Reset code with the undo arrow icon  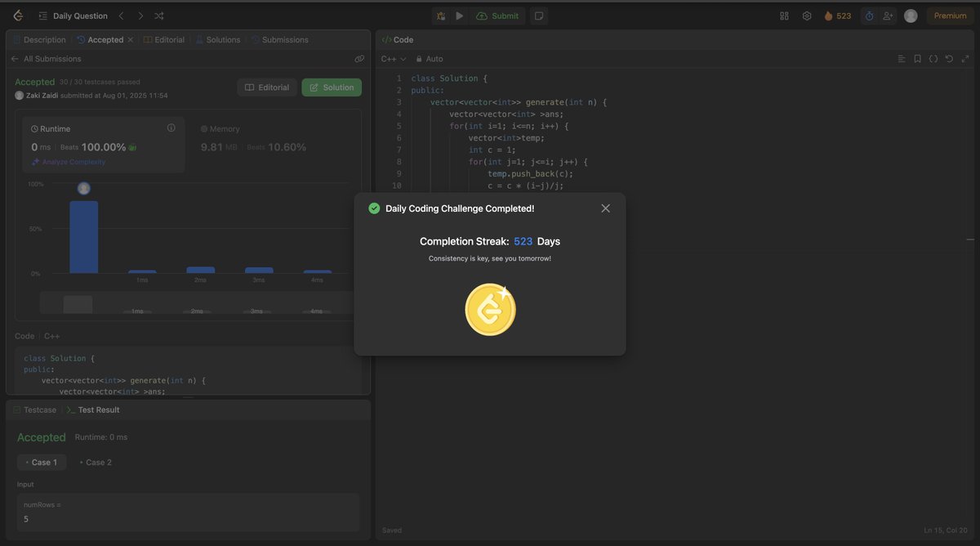(949, 59)
